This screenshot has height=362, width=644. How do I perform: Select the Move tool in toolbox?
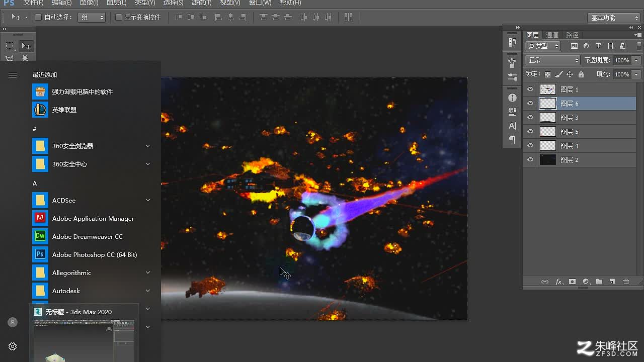coord(25,46)
